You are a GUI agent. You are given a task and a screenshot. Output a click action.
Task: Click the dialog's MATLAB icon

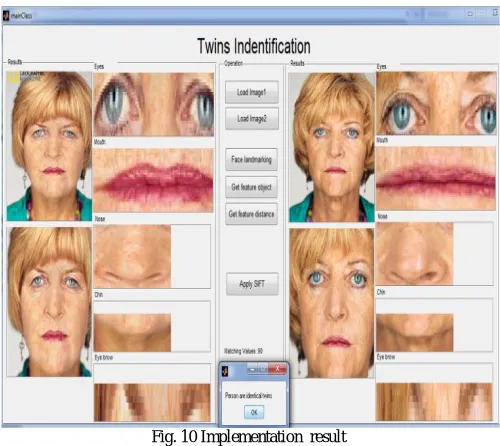(226, 370)
